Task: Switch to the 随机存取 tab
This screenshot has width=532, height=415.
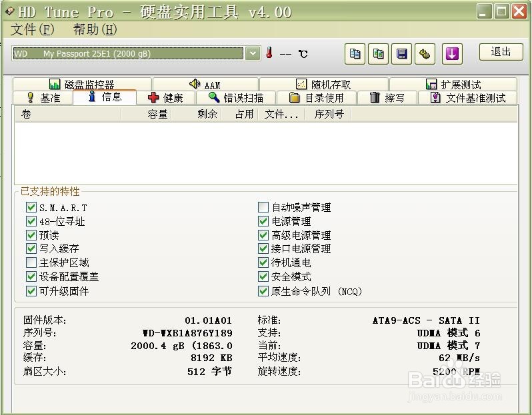Action: click(324, 84)
